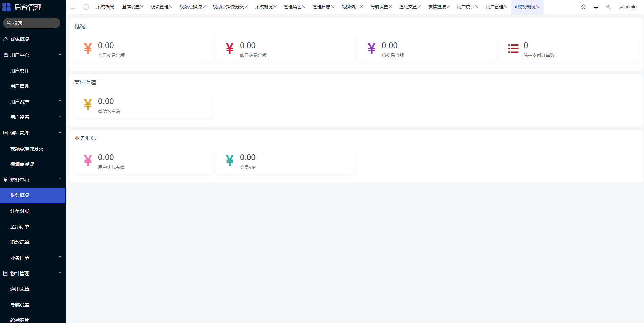The image size is (644, 323).
Task: Click the list icon for 统一支付订单数
Action: point(513,49)
